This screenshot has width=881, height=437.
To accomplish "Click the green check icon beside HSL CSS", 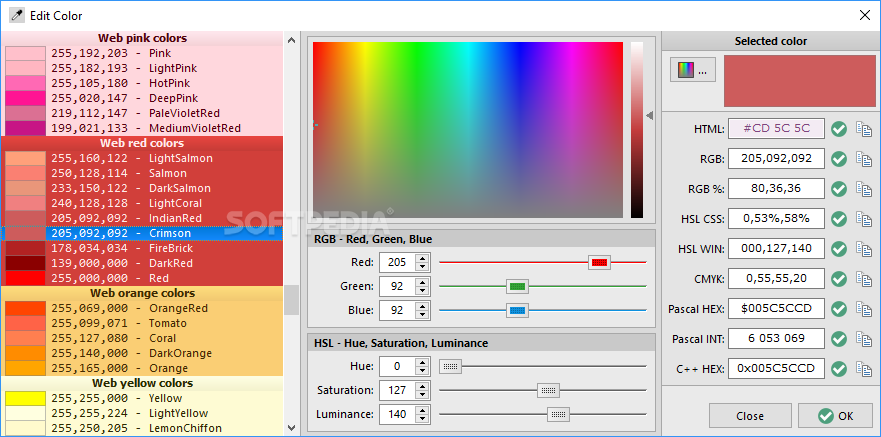I will click(x=839, y=218).
